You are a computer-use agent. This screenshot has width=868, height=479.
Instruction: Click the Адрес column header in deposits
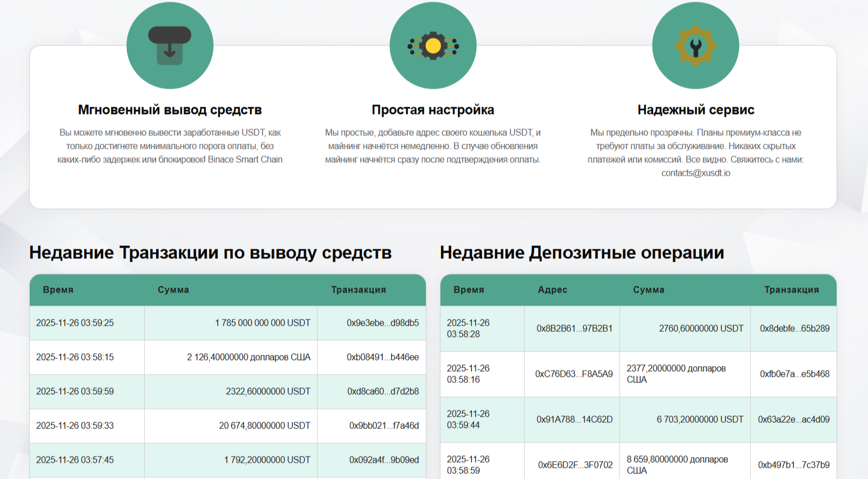(x=553, y=290)
